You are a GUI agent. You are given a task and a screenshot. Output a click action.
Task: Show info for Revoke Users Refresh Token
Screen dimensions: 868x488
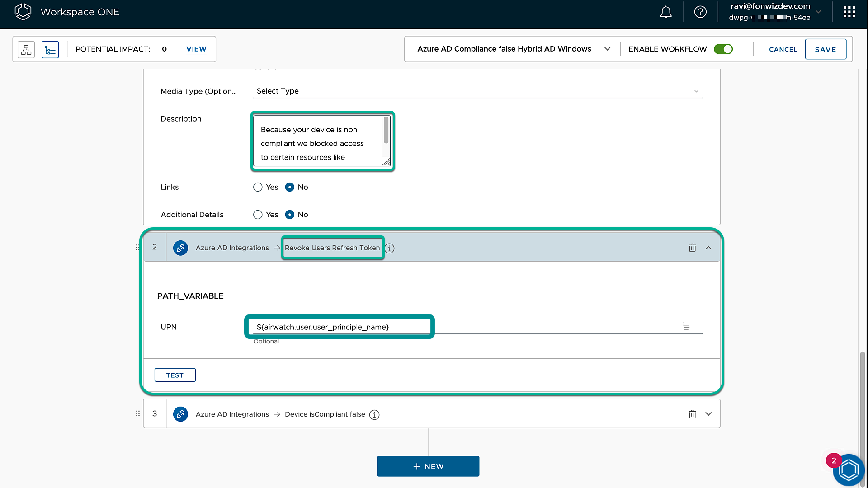coord(390,249)
